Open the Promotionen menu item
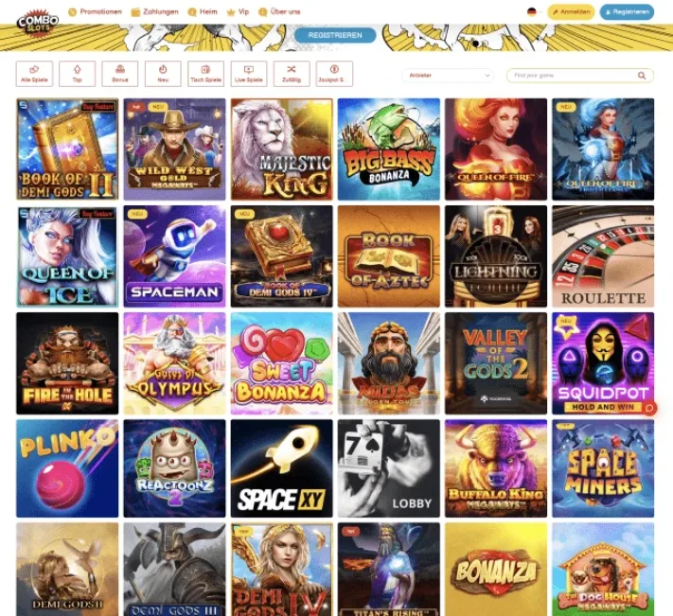 point(96,12)
